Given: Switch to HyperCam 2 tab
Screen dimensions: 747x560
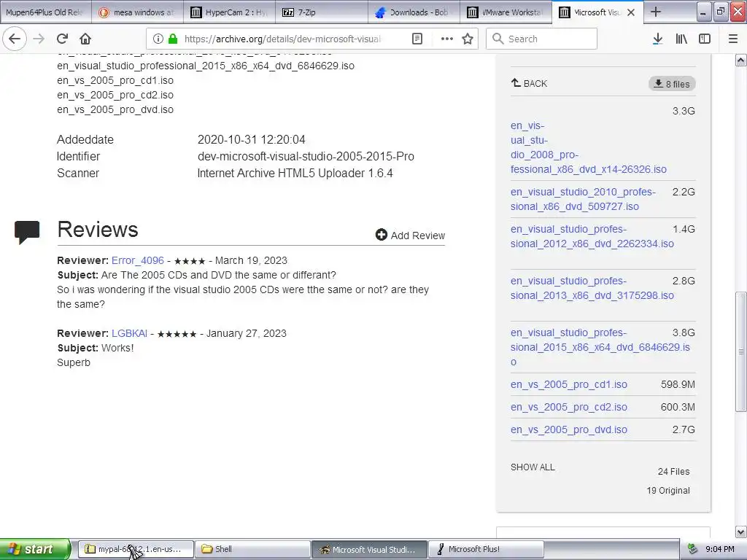Looking at the screenshot, I should [x=230, y=12].
